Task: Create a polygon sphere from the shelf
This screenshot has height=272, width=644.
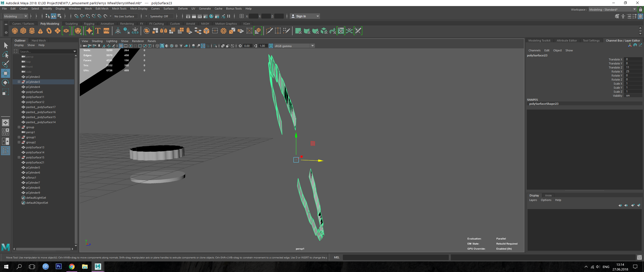Action: [x=15, y=31]
